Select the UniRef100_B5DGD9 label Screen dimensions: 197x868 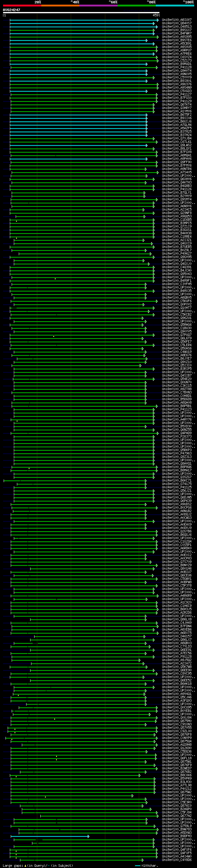(177, 399)
